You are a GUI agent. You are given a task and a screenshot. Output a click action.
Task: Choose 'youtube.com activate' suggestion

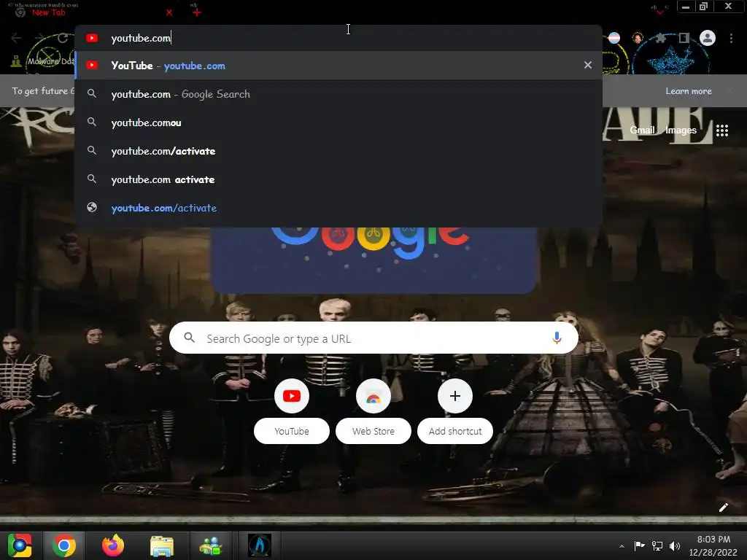tap(338, 179)
